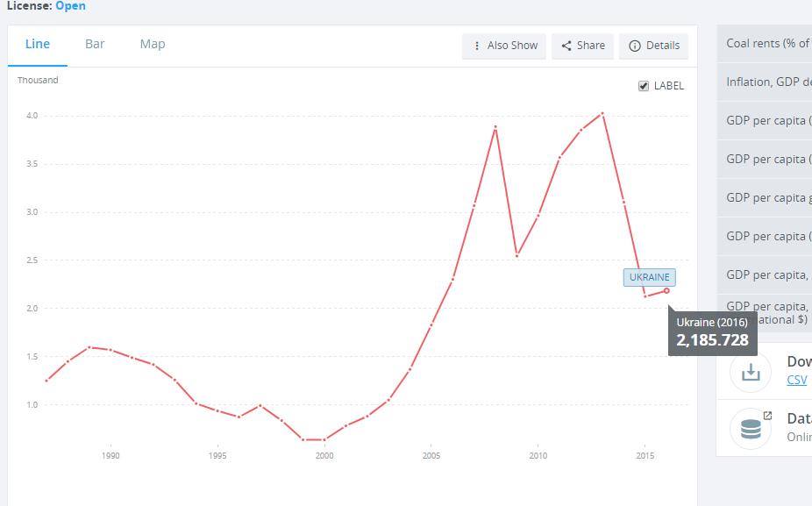Click the UKRAINE series label tag
812x506 pixels.
pyautogui.click(x=649, y=277)
